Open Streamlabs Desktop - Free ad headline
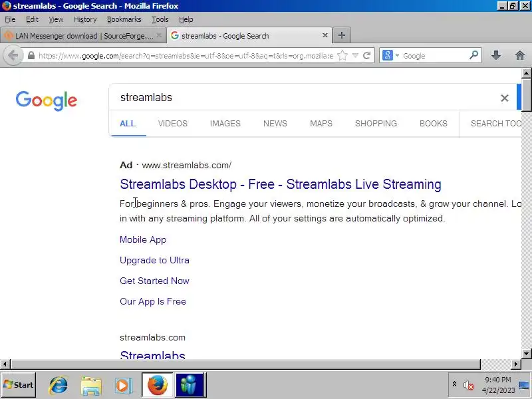 click(281, 184)
